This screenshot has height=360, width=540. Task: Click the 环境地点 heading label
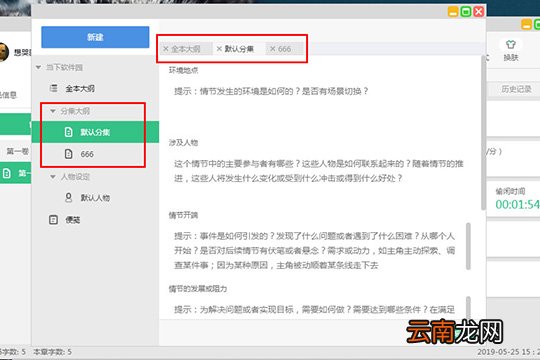point(184,70)
